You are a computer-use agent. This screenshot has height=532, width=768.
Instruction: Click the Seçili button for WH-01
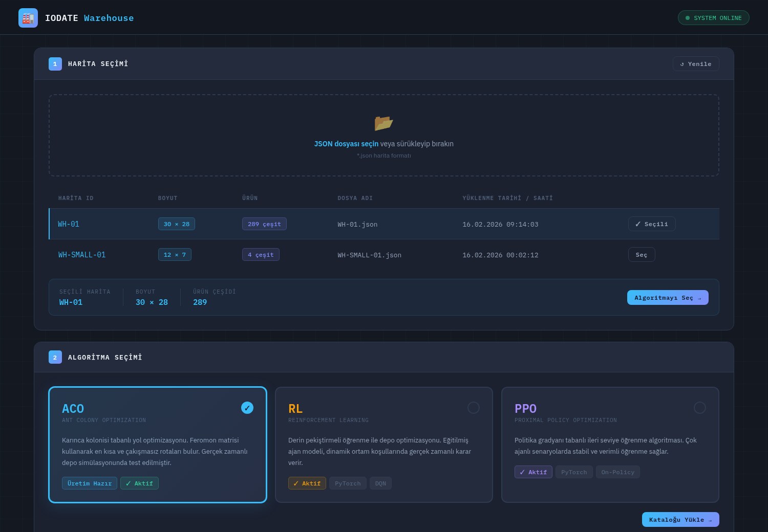pos(652,224)
